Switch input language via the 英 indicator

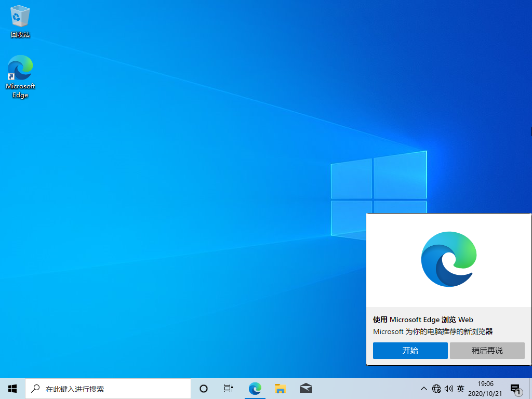pos(460,388)
